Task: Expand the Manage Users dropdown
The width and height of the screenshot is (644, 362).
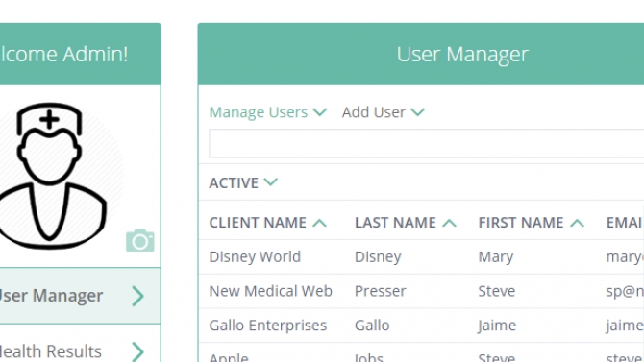Action: pyautogui.click(x=268, y=112)
